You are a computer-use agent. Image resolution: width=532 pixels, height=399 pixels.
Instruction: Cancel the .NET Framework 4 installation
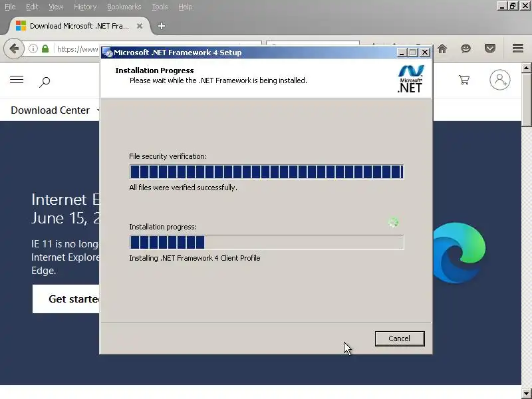[400, 338]
